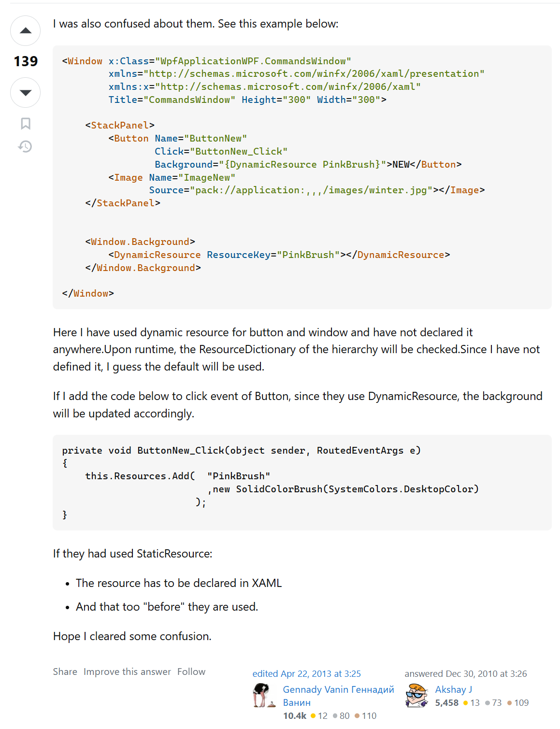Toggle the bookmark icon to save the answer
The image size is (560, 729).
coord(25,124)
